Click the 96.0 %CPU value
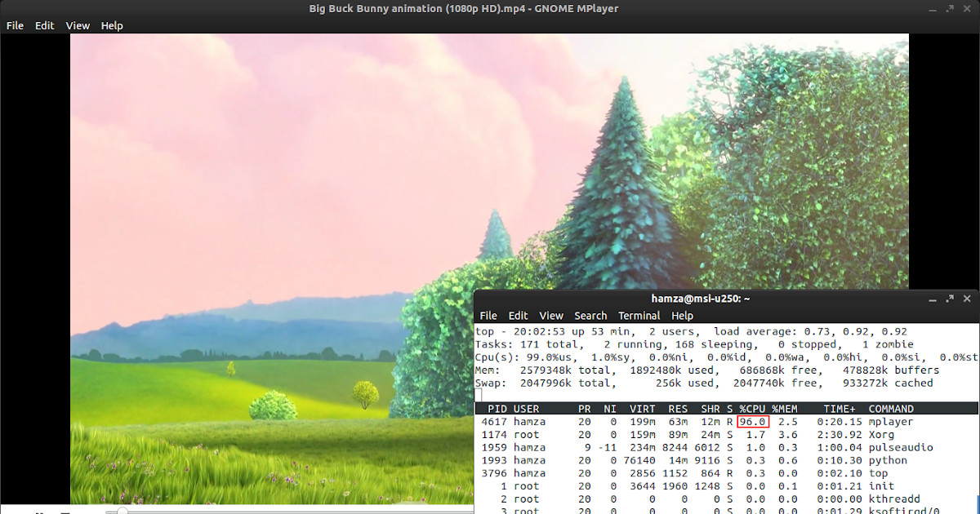This screenshot has width=980, height=514. click(752, 422)
